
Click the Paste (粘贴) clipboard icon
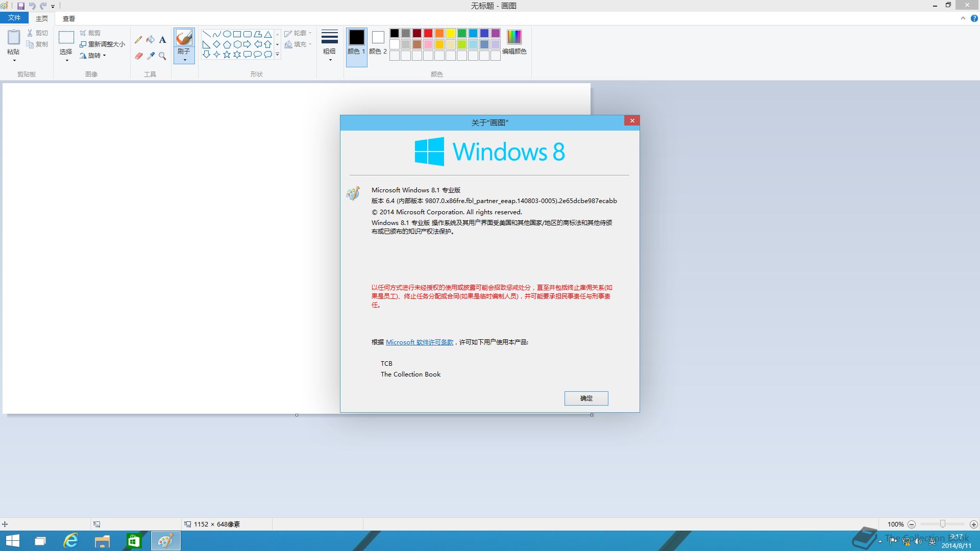[14, 38]
